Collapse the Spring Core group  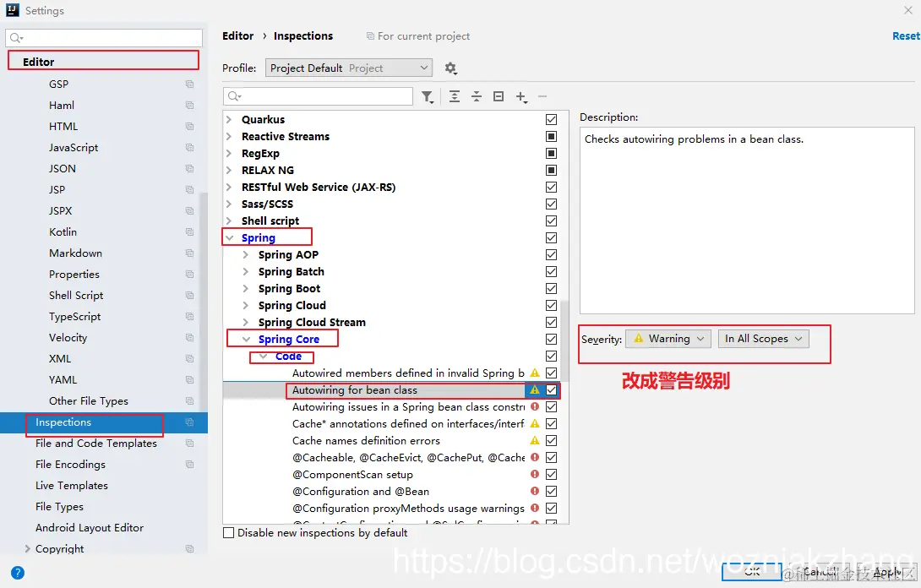pos(246,340)
